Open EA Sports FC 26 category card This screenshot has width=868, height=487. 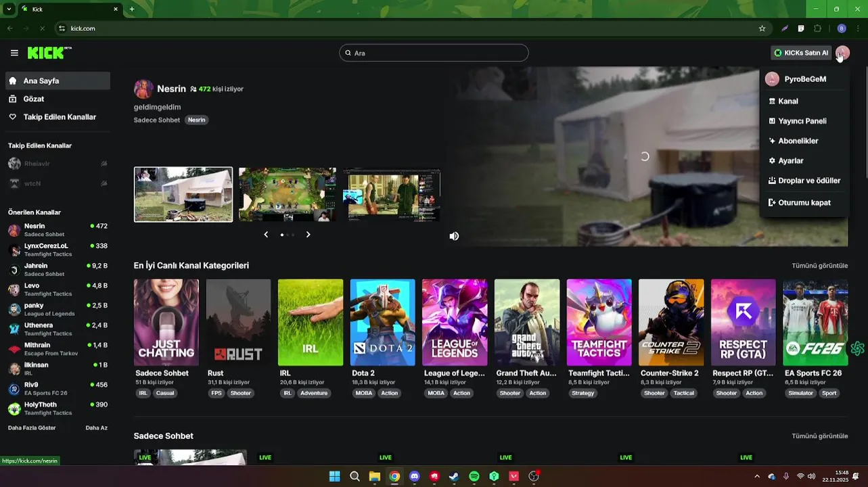click(x=815, y=323)
